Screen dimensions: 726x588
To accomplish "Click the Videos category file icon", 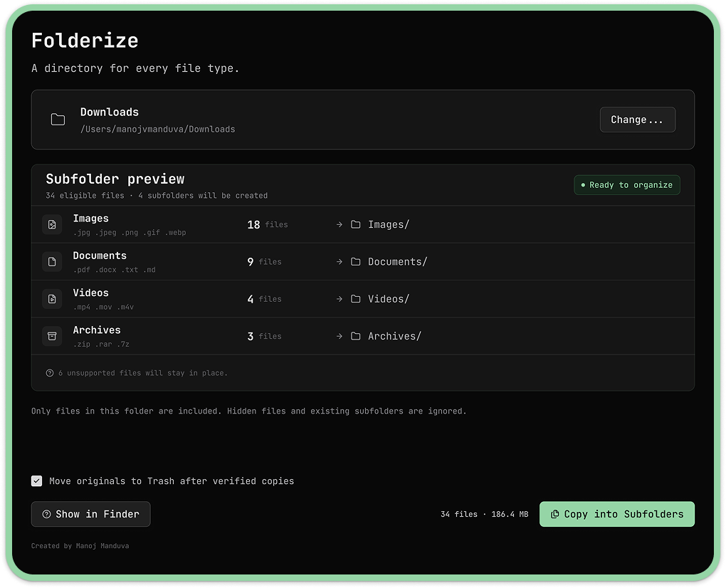I will pos(52,299).
